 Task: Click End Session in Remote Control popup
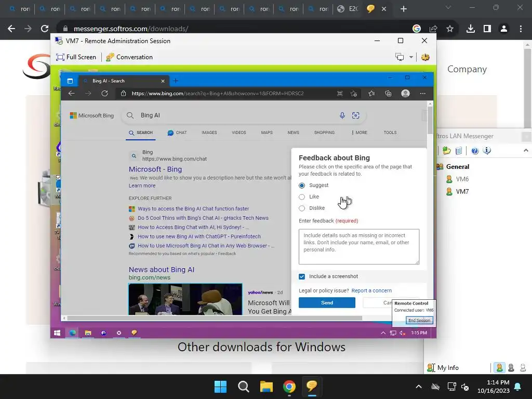419,320
